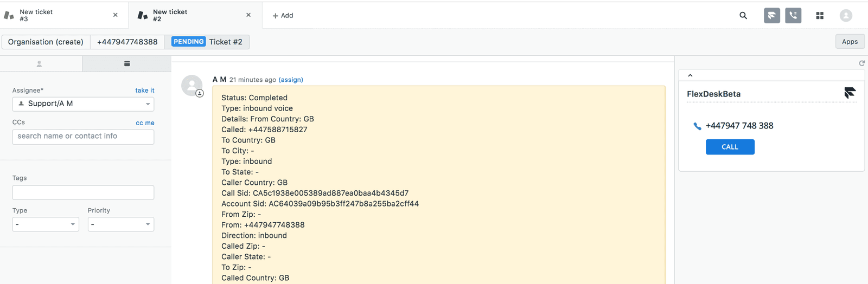Open the search magnifier icon
Screen dimensions: 868x284
click(x=743, y=16)
